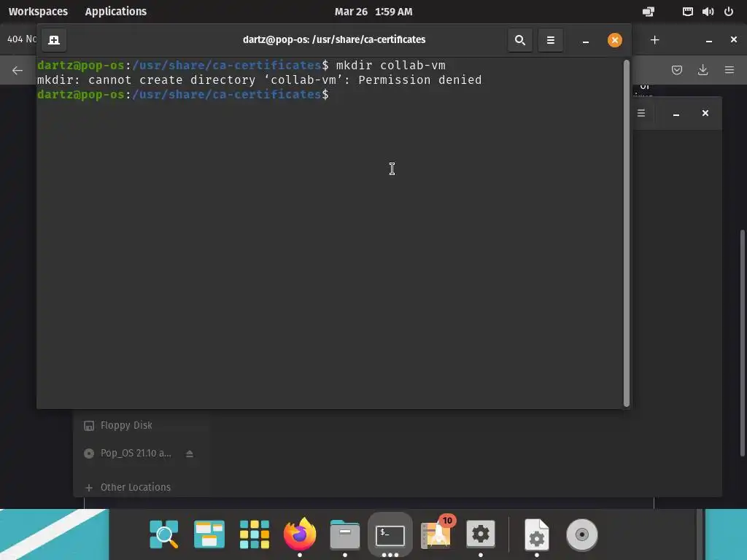
Task: Show the applications grid from dock
Action: tap(255, 534)
